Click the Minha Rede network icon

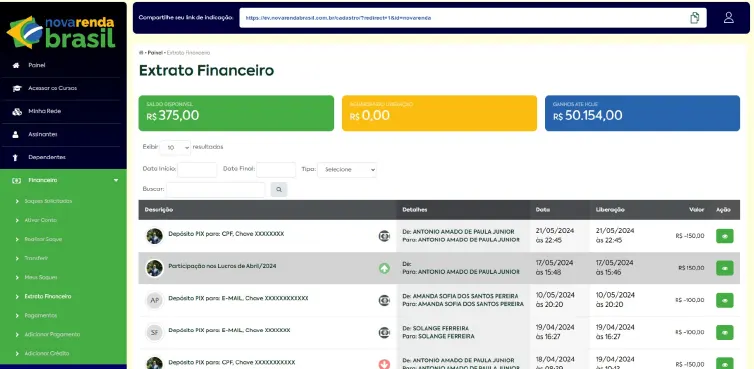pos(17,112)
